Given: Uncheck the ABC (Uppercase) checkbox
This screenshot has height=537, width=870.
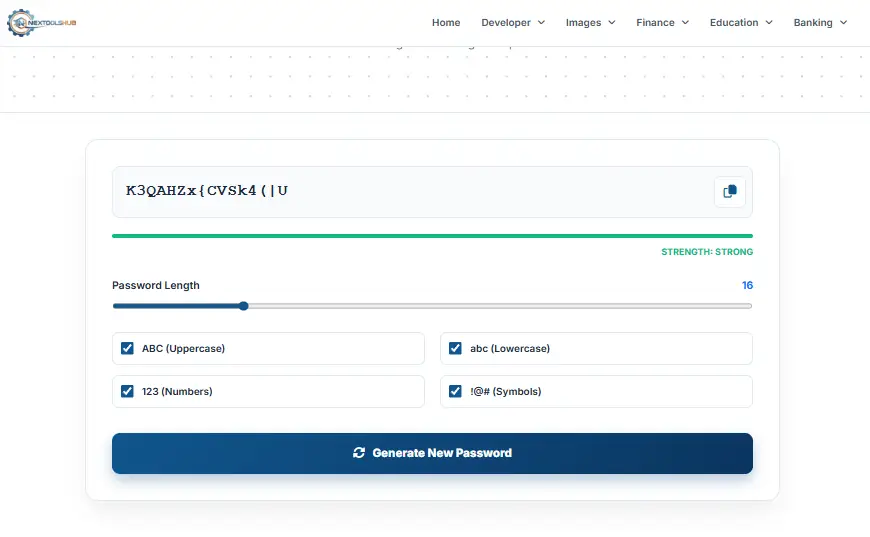Looking at the screenshot, I should pyautogui.click(x=127, y=349).
